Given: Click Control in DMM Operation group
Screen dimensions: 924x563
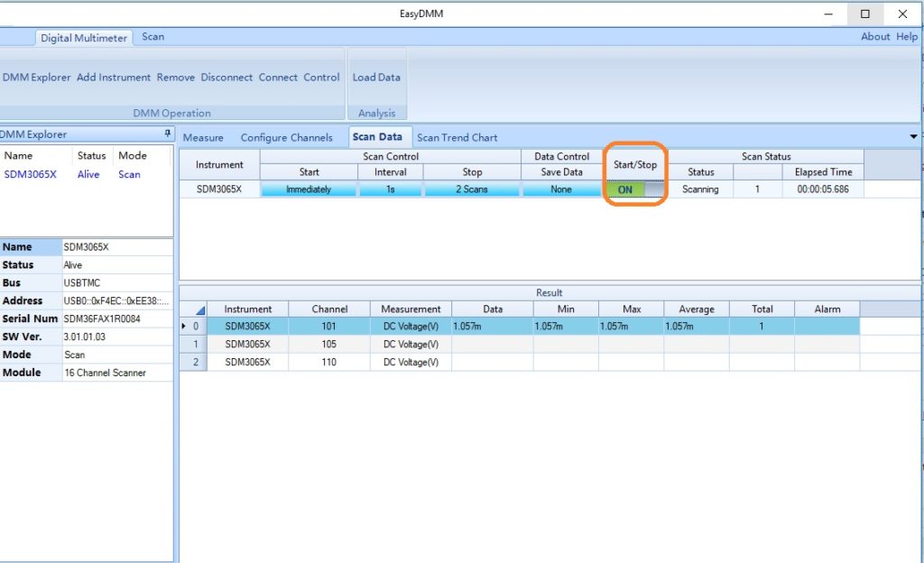Looking at the screenshot, I should [x=321, y=78].
